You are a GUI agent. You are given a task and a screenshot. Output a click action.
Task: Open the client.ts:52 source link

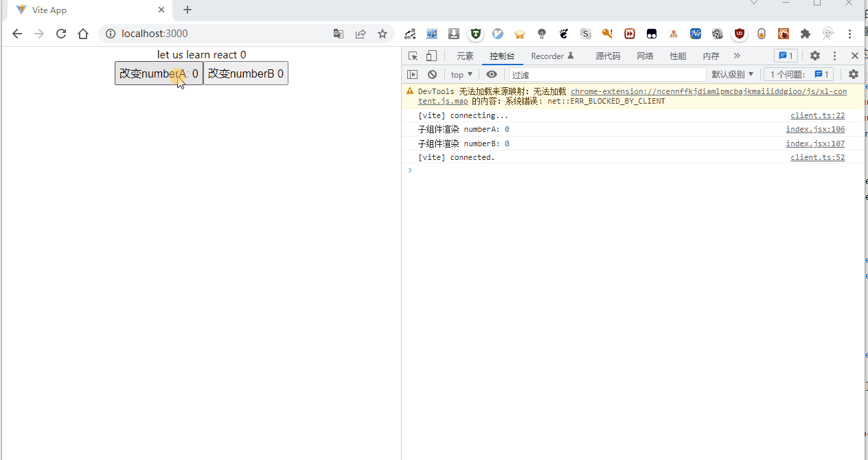pos(817,157)
